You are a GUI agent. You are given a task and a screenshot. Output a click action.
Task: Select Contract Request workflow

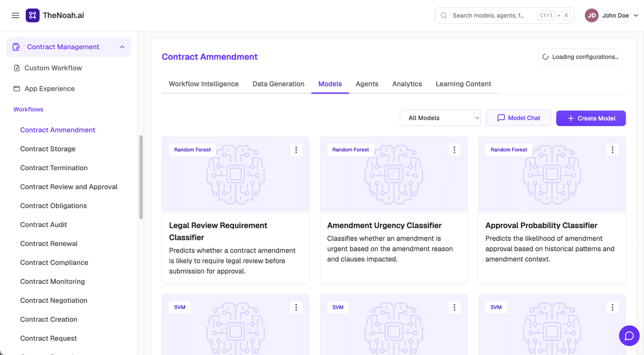click(49, 338)
